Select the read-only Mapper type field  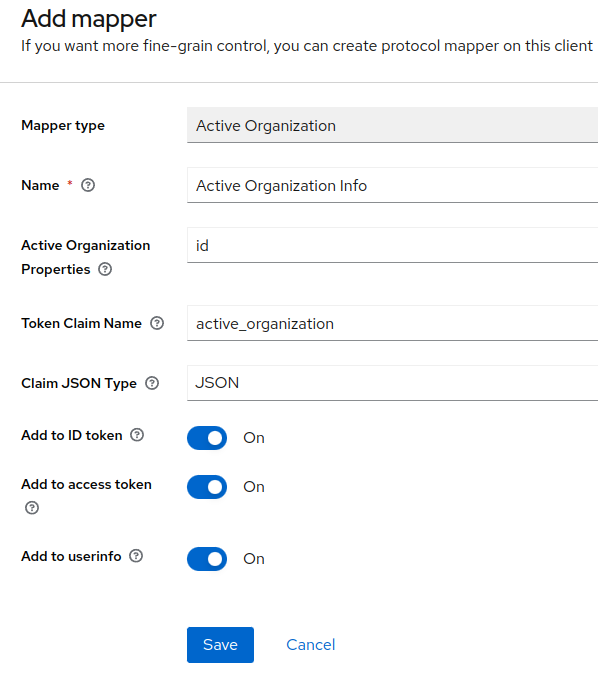[x=393, y=125]
